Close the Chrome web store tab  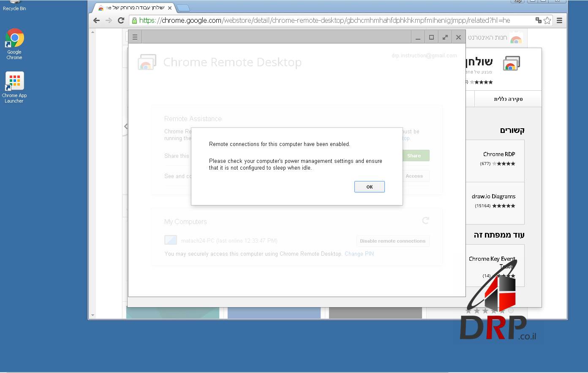coord(170,8)
